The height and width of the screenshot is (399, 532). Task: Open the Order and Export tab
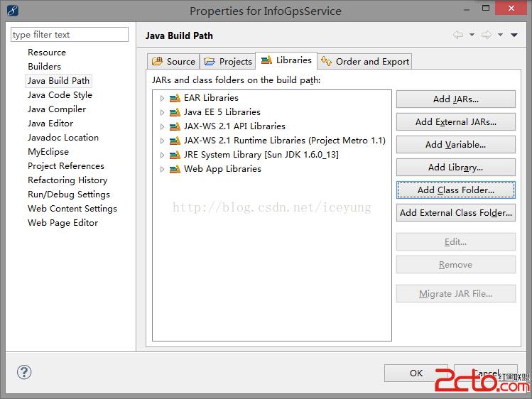click(365, 61)
